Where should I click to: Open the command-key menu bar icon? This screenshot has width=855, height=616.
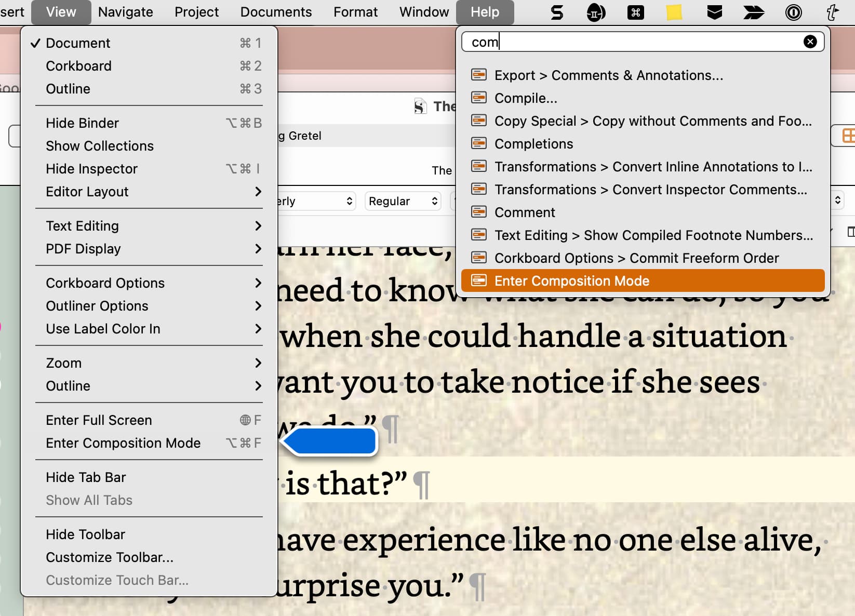coord(635,12)
